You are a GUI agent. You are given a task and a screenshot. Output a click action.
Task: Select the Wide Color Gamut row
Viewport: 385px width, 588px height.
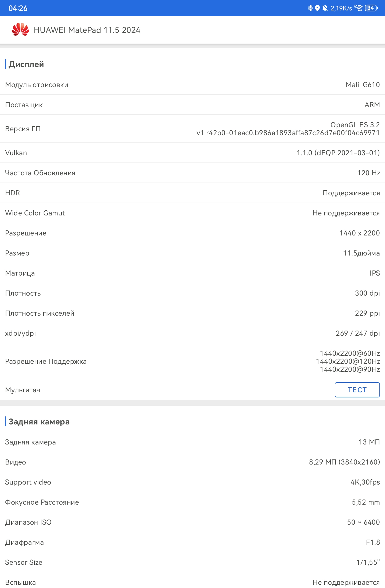(x=192, y=213)
